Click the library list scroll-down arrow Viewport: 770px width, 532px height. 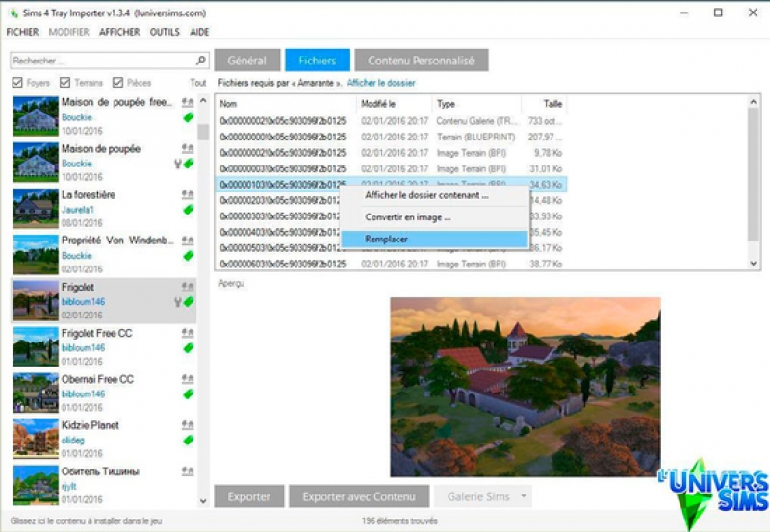tap(203, 501)
